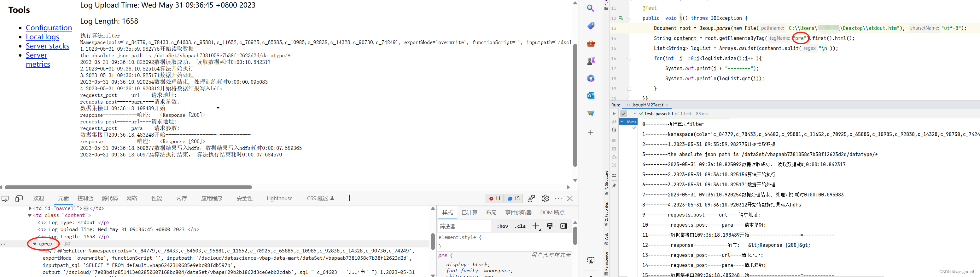
Task: Pin the Run tab with pin icon
Action: click(614, 185)
